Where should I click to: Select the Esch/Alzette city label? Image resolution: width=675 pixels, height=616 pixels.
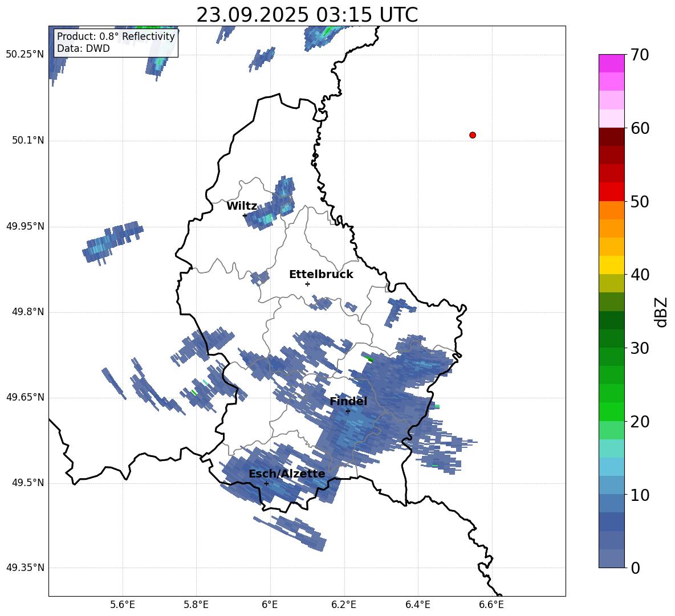(x=287, y=474)
